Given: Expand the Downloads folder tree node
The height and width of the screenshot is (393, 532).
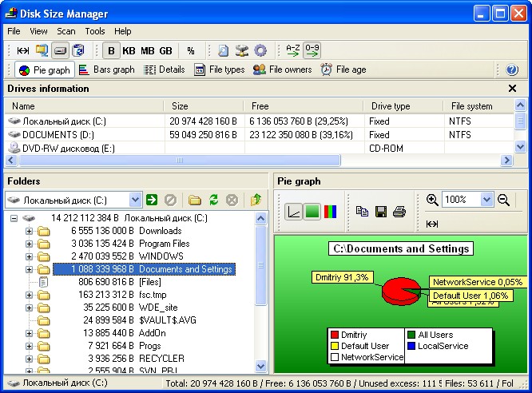Looking at the screenshot, I should point(30,231).
